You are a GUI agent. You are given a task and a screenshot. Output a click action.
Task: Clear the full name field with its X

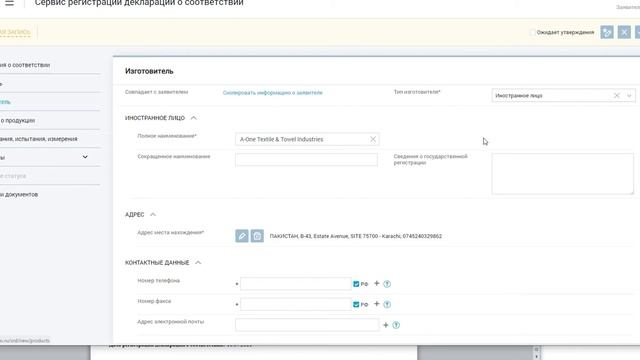coord(373,139)
